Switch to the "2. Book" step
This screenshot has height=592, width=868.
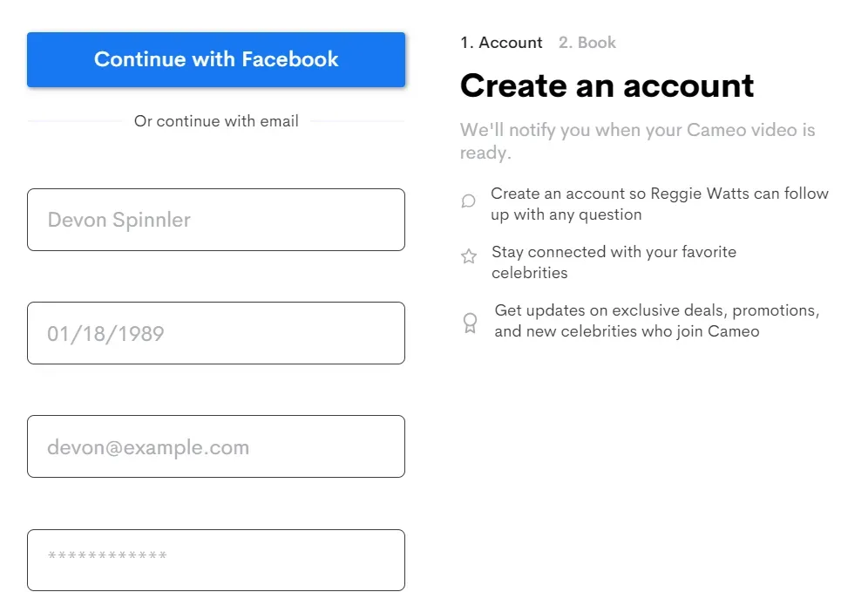(587, 43)
